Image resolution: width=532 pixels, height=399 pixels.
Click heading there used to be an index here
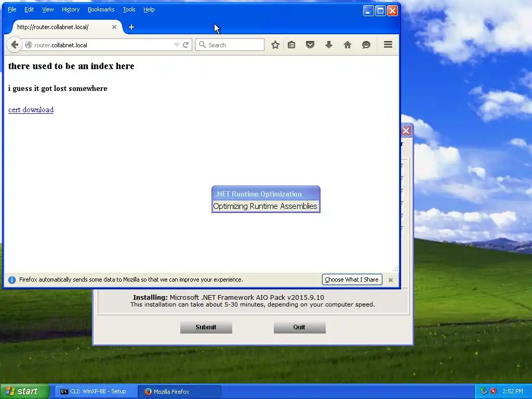pos(71,66)
